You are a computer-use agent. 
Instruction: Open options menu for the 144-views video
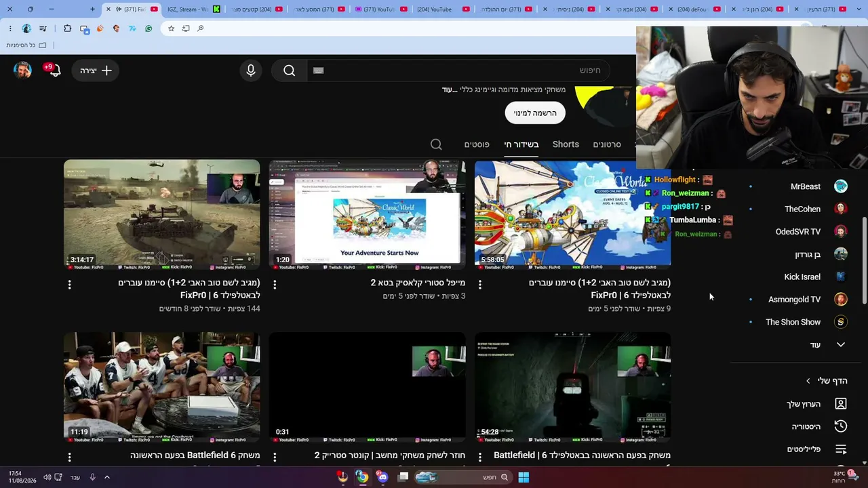[69, 285]
